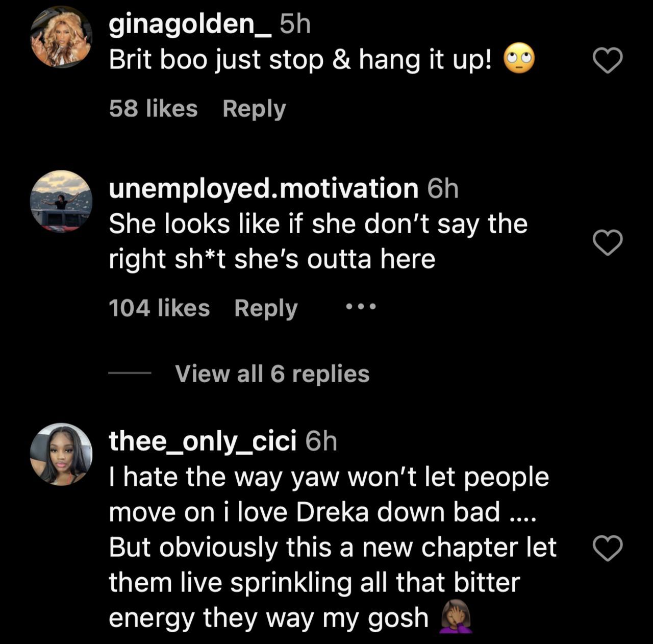
Task: Expand View all 6 replies
Action: [272, 374]
